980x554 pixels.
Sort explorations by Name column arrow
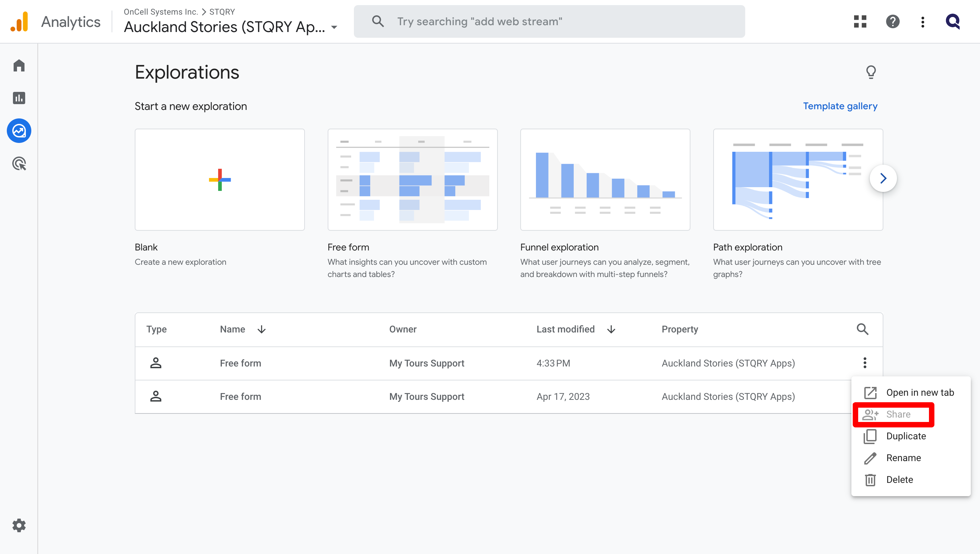click(x=261, y=329)
